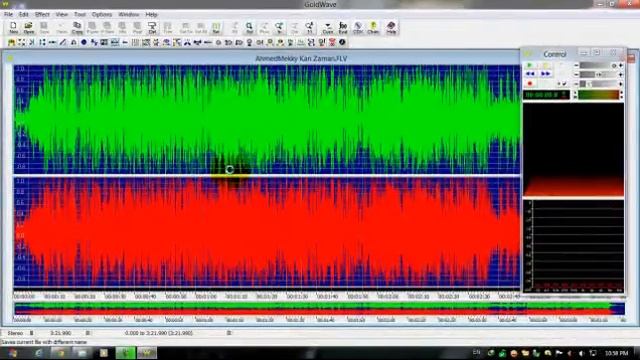The width and height of the screenshot is (640, 360).
Task: Click the red effect icon near effects bar end
Action: (332, 42)
